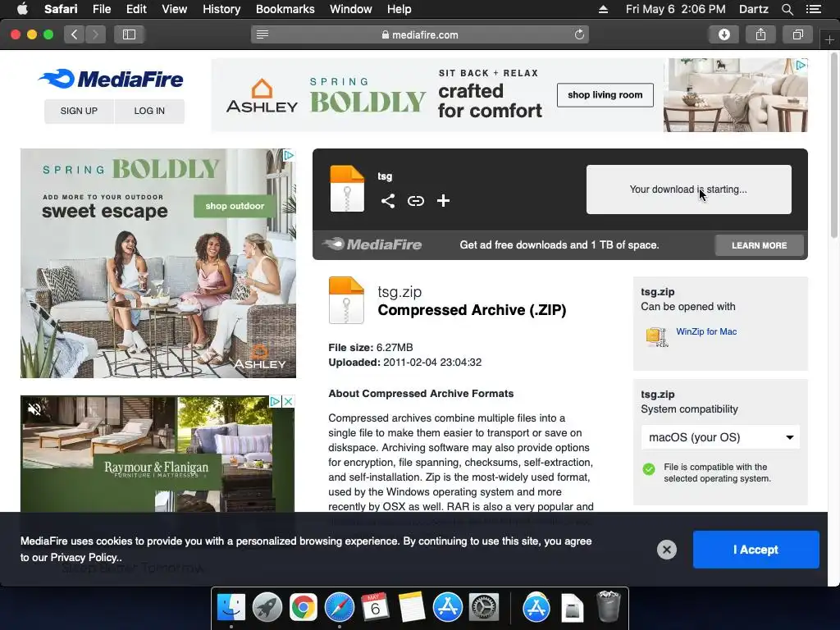Click the living room photo in top ad
840x630 pixels.
735,95
